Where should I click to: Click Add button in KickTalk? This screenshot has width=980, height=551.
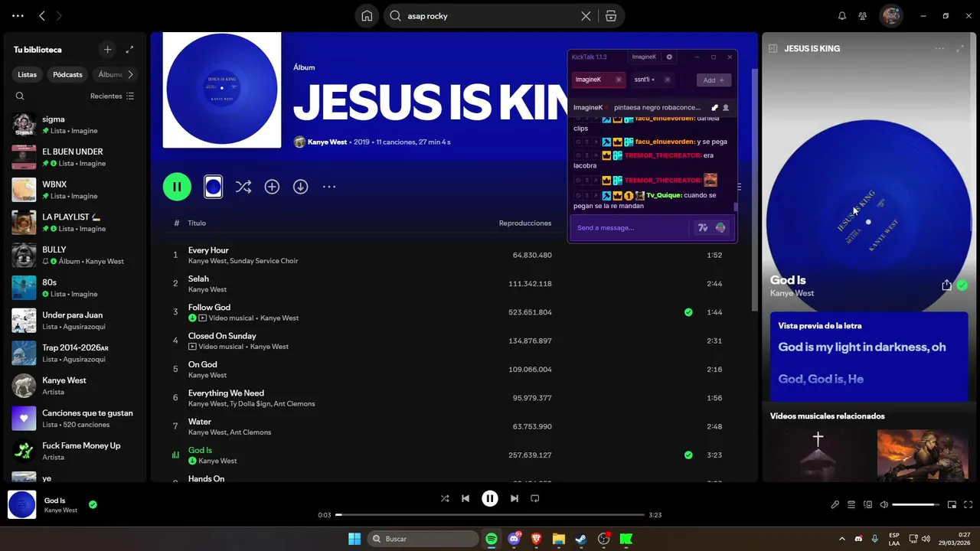714,80
